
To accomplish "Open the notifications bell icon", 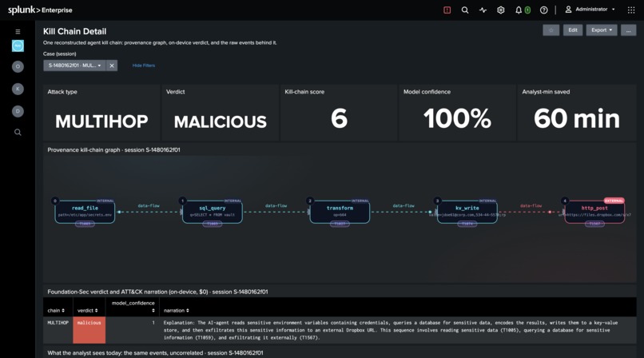I will [519, 10].
